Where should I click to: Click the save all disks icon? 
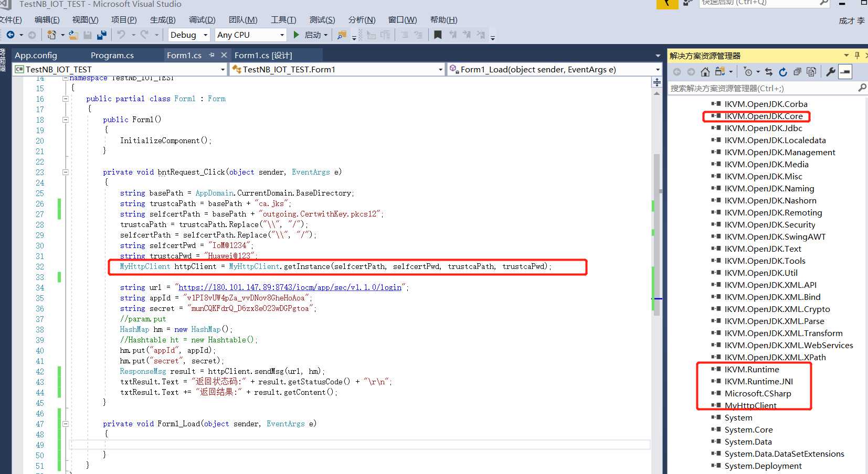coord(102,35)
